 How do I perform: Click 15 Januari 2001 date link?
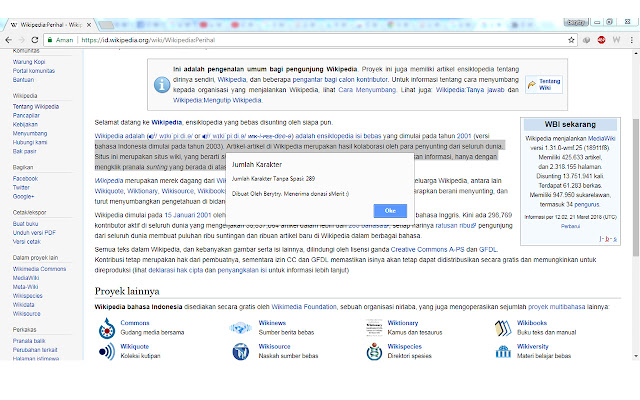point(188,215)
